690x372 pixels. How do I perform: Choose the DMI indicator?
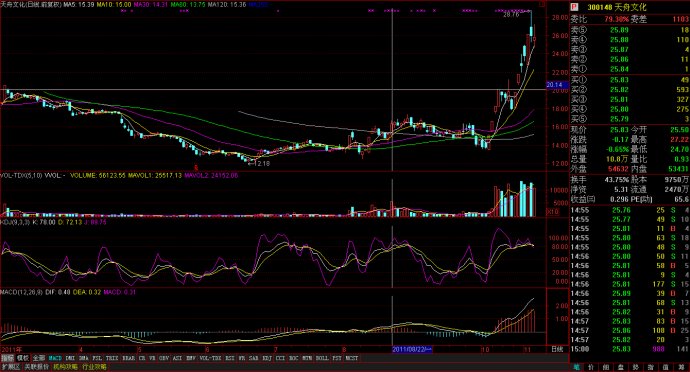point(70,358)
